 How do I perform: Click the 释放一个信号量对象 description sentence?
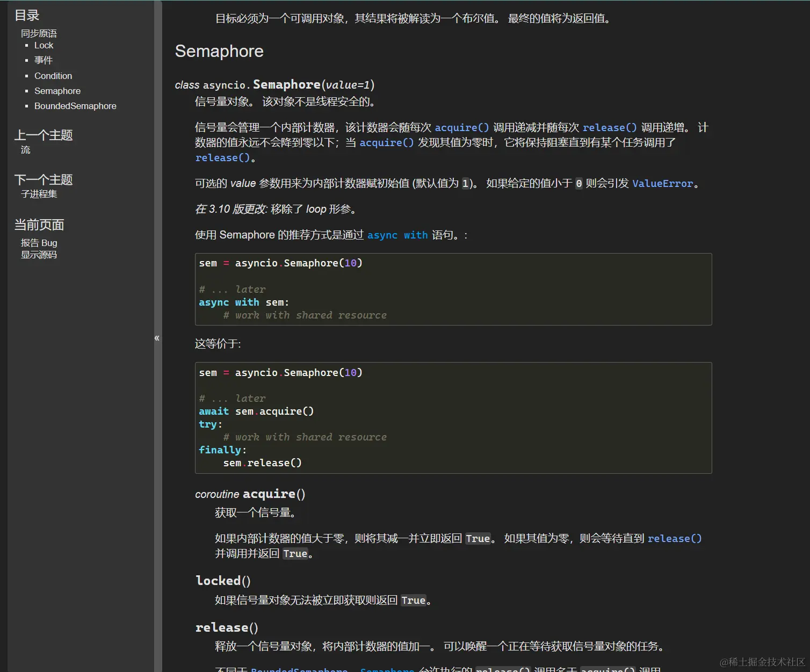click(x=441, y=647)
